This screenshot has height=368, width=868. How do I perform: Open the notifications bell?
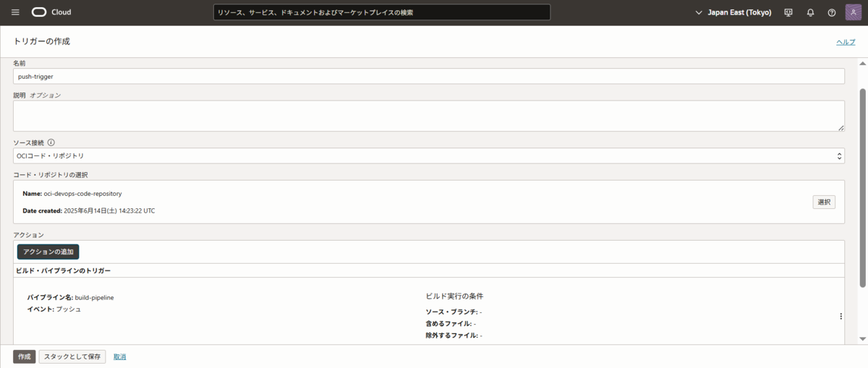pos(810,12)
